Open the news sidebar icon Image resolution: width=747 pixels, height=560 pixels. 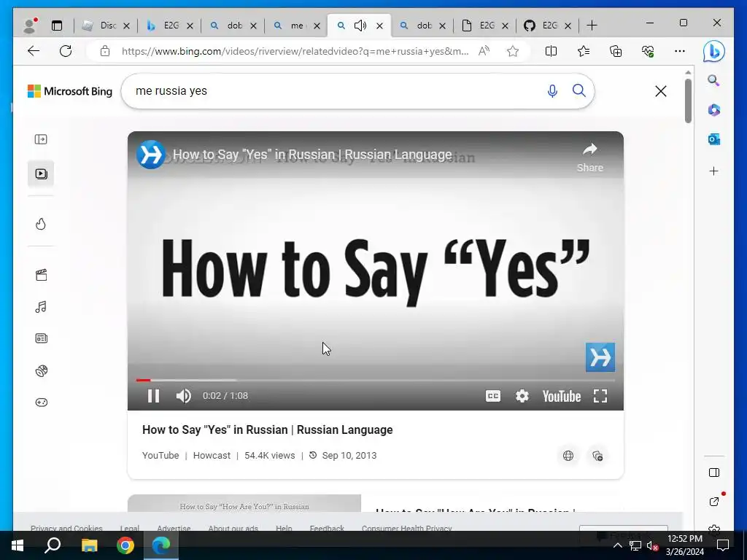tap(41, 338)
